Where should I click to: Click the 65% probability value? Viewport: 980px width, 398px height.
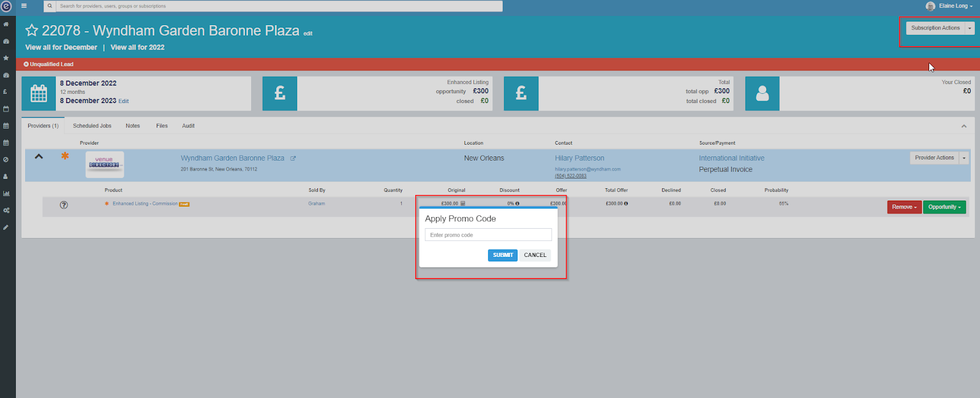pos(783,204)
